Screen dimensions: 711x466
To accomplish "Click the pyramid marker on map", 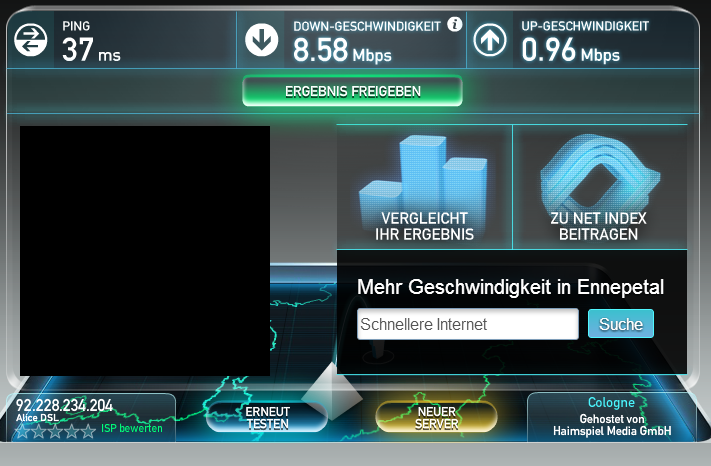I will [x=332, y=391].
